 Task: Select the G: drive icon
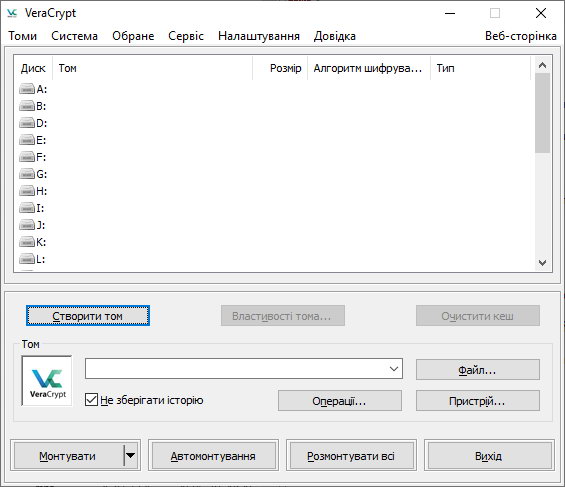point(27,174)
